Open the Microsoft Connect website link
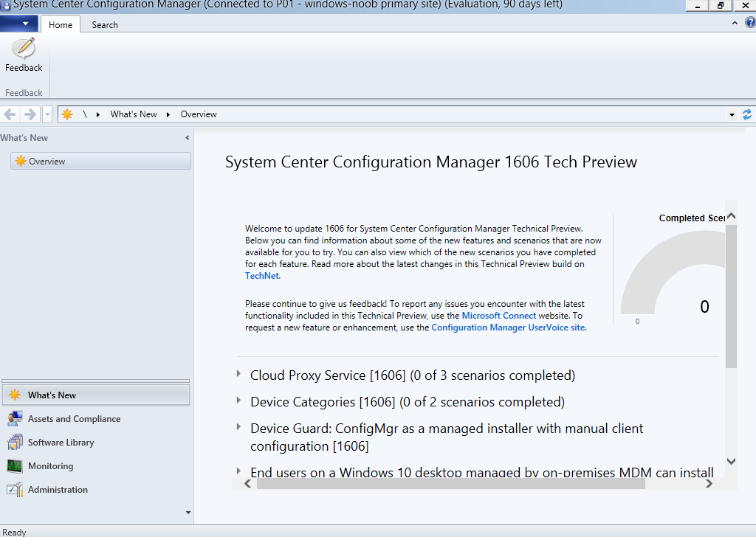The image size is (756, 537). pyautogui.click(x=499, y=316)
